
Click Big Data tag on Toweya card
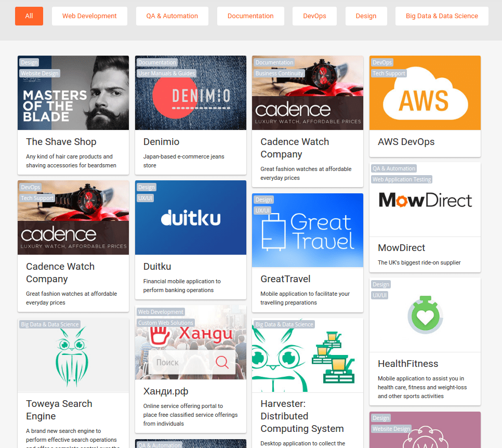click(49, 324)
